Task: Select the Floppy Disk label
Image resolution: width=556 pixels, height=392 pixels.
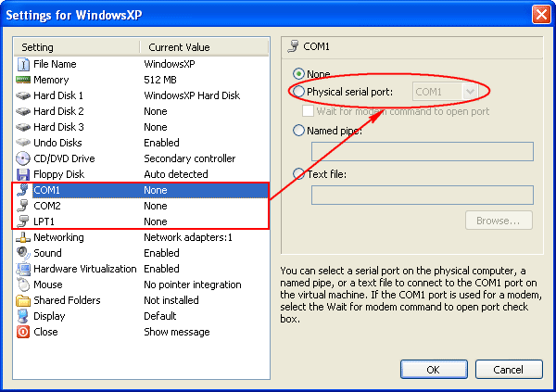Action: tap(59, 174)
